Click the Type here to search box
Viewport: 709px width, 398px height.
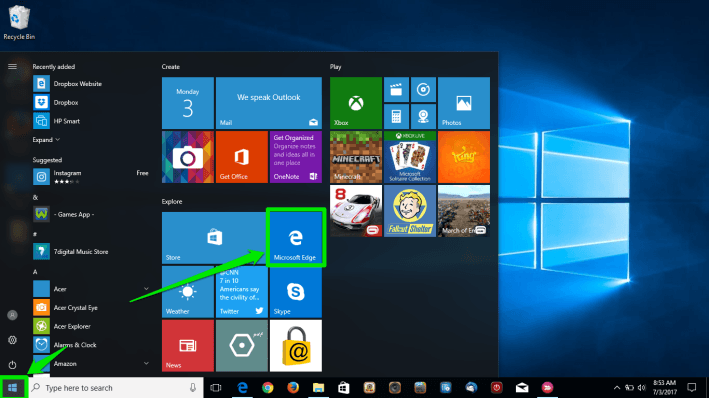click(116, 388)
